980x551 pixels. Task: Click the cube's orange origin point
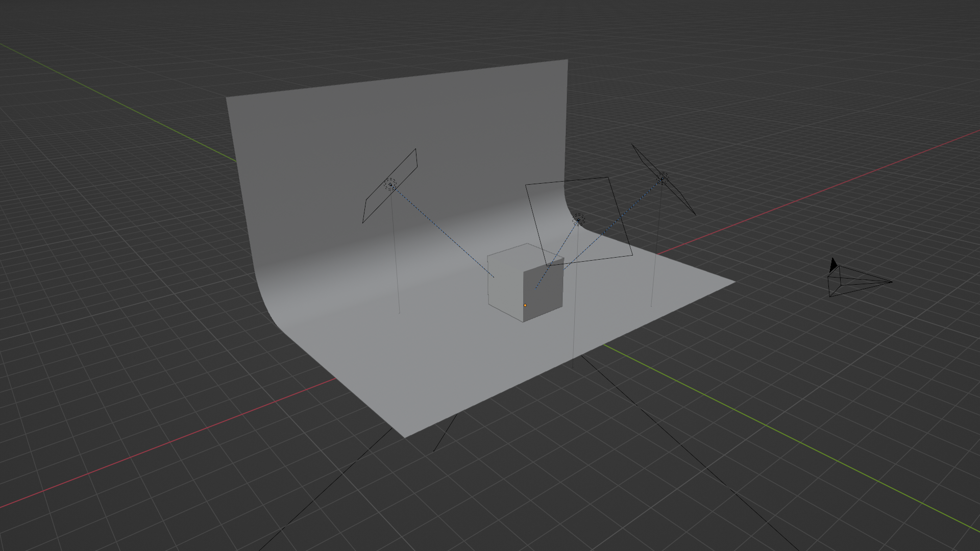coord(525,306)
